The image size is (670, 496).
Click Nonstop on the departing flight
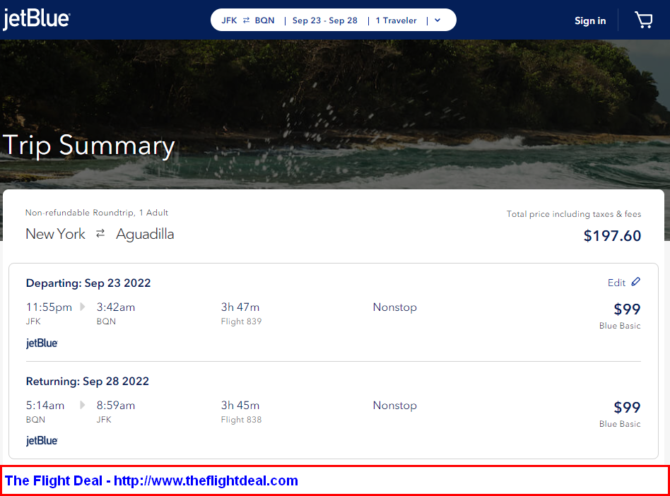pyautogui.click(x=395, y=307)
